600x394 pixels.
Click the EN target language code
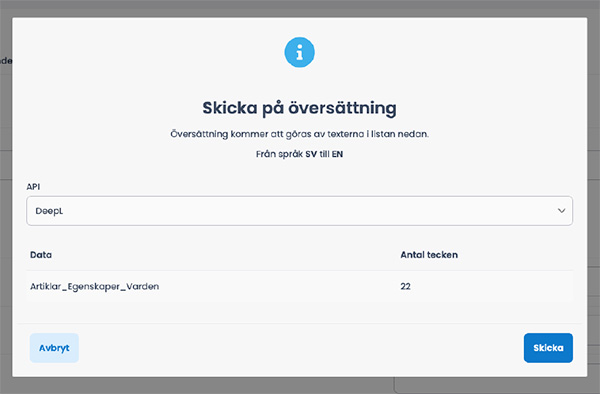point(337,154)
